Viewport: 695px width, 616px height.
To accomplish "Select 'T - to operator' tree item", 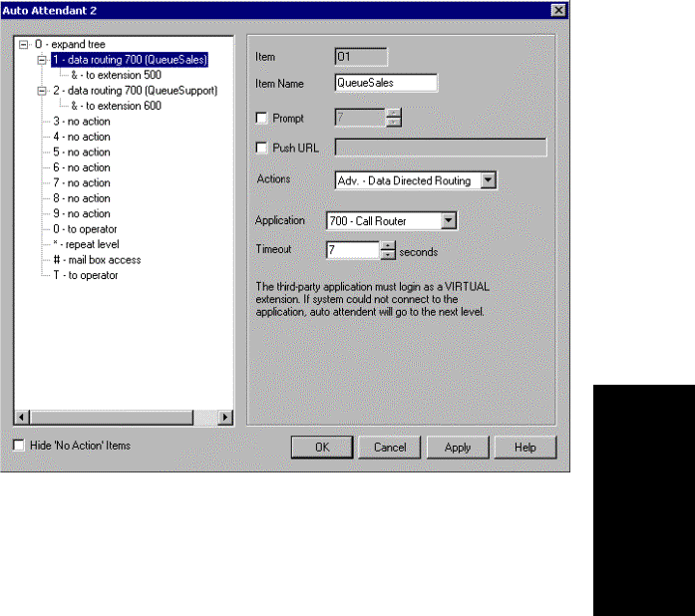I will [86, 275].
